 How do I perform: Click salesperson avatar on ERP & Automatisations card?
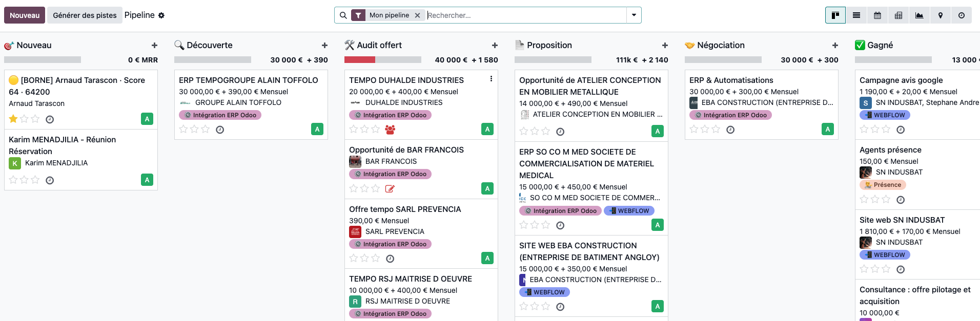coord(828,129)
